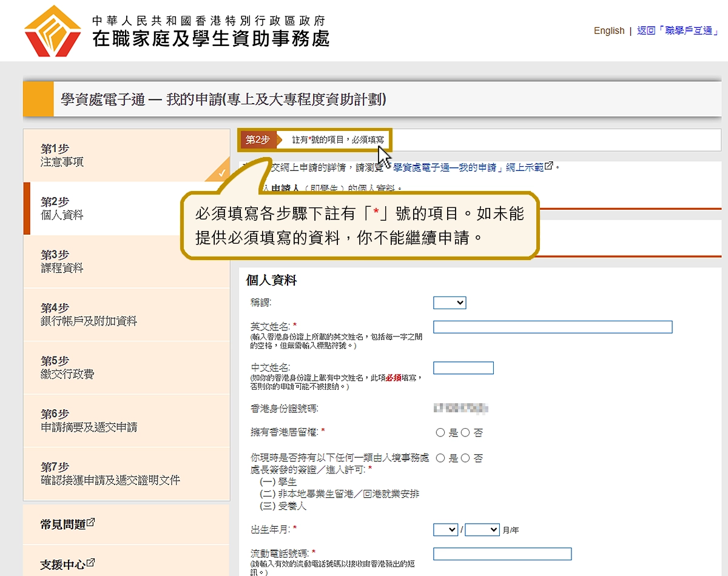Click the (一) 學生 list item
728x576 pixels.
point(278,482)
